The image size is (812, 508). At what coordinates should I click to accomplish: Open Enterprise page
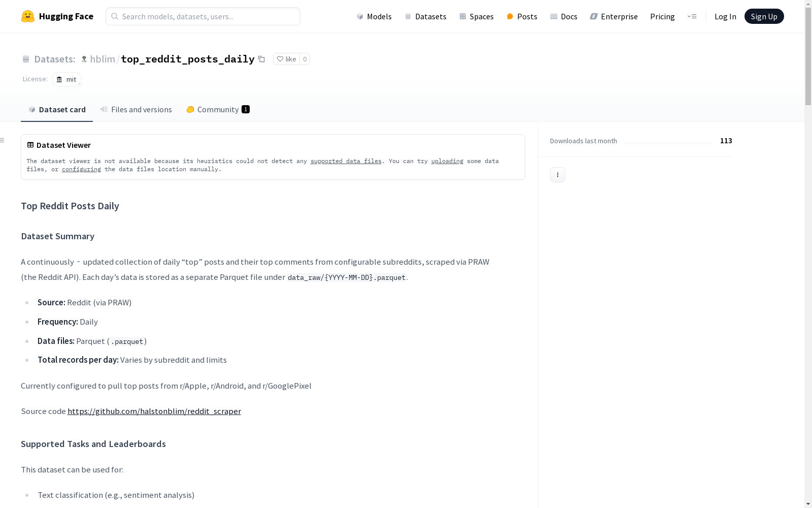click(614, 16)
